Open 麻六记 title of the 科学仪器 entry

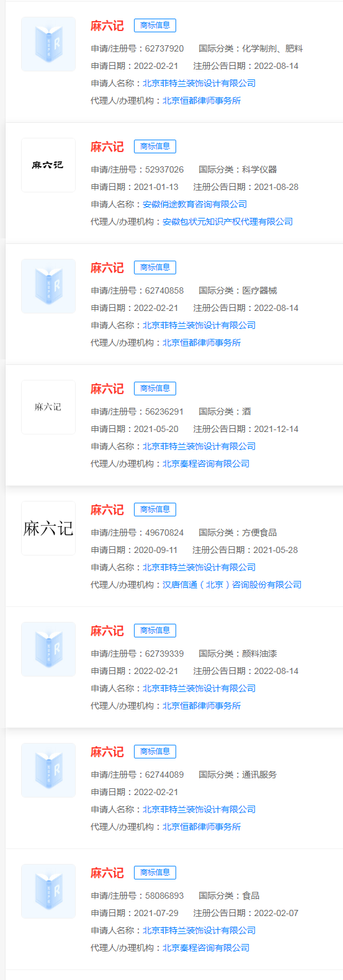pos(107,146)
